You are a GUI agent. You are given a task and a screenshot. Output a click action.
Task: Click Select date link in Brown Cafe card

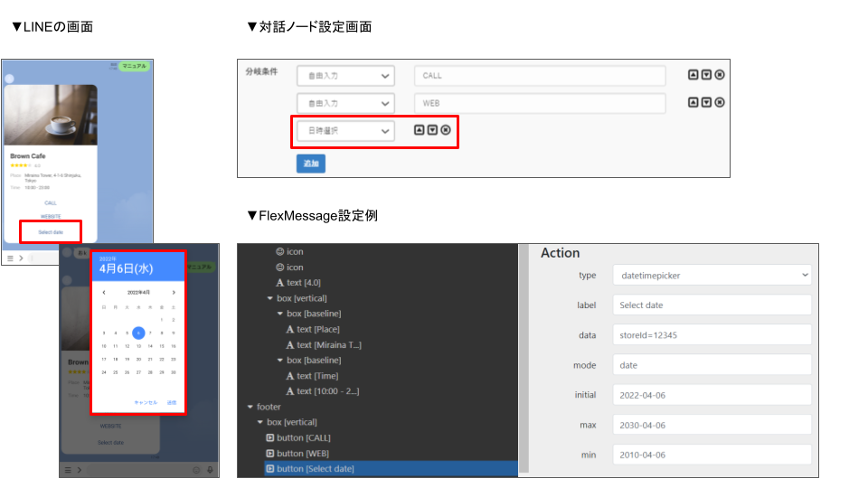pos(51,232)
